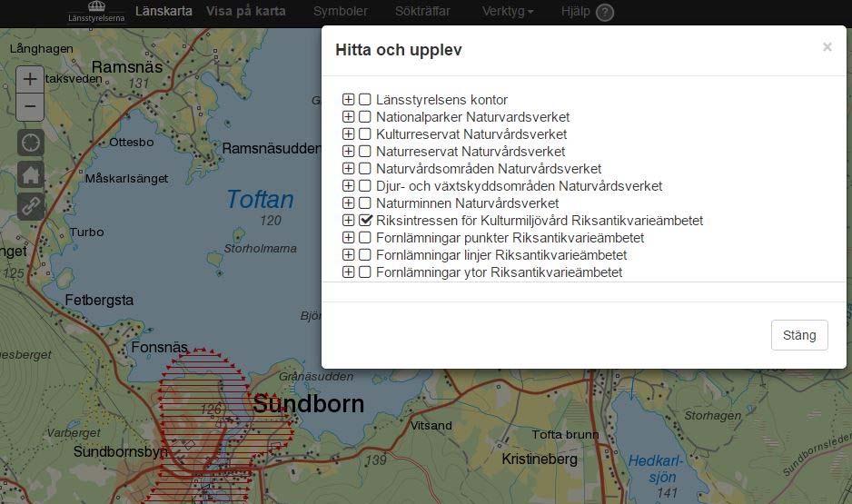Enable Djur- och växtskyddsområden checkbox
Viewport: 852px width, 504px height.
click(x=364, y=186)
